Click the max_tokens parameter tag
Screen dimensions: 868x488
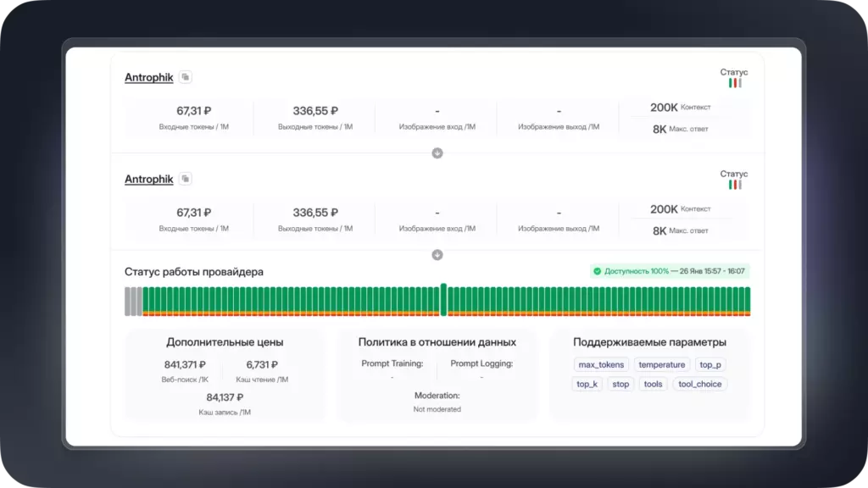(x=601, y=364)
